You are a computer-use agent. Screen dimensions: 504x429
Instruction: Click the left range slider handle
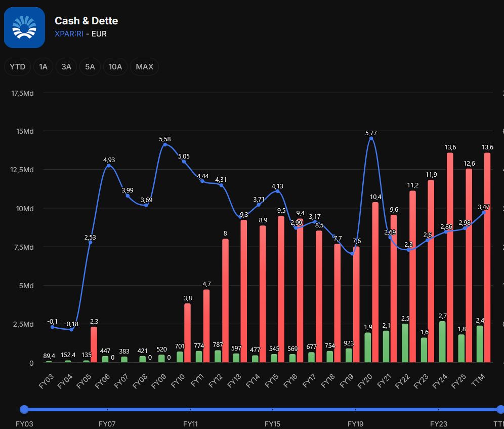click(x=24, y=409)
